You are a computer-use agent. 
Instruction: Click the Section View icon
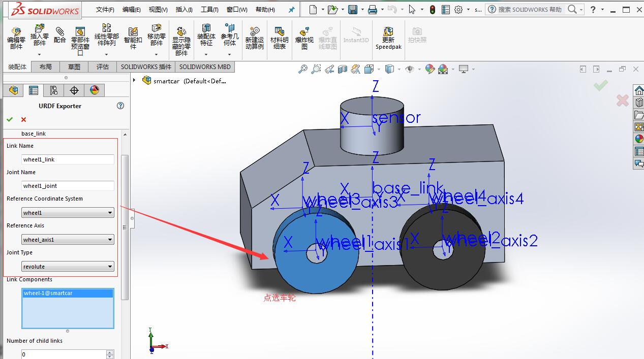click(x=343, y=69)
